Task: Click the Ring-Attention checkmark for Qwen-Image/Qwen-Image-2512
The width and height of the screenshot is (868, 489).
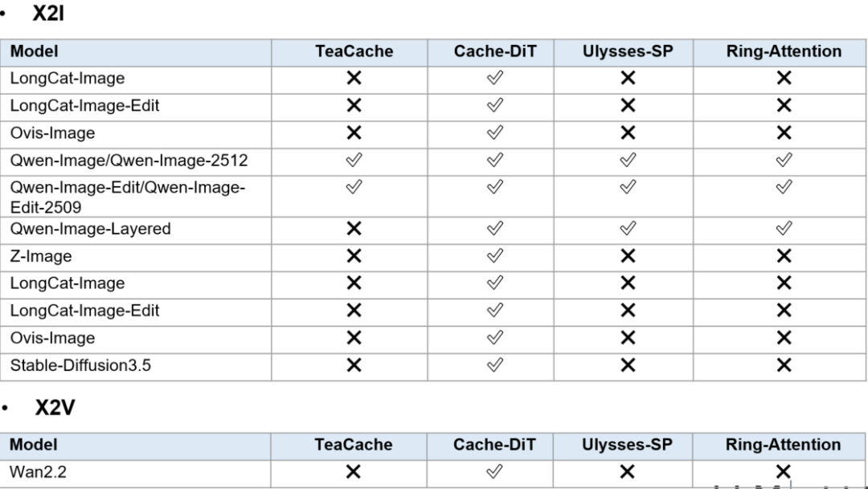Action: pos(784,160)
